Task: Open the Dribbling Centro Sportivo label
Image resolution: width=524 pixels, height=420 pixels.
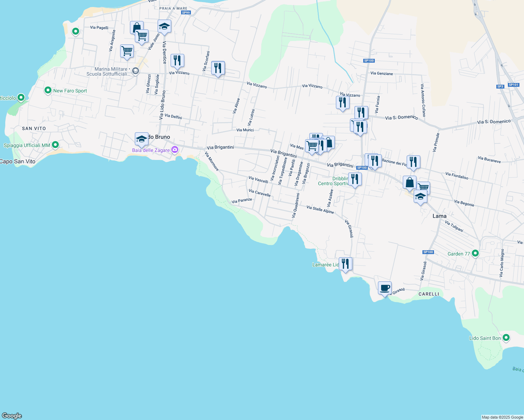Action: 333,181
